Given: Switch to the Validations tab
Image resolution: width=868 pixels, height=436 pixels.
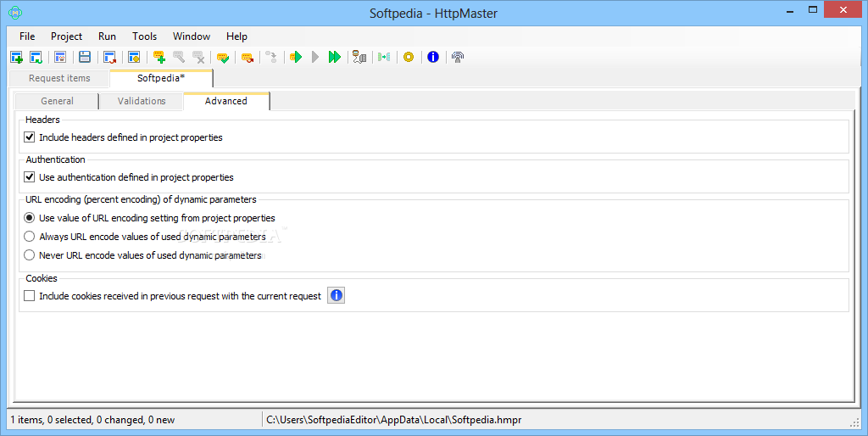Looking at the screenshot, I should tap(142, 102).
